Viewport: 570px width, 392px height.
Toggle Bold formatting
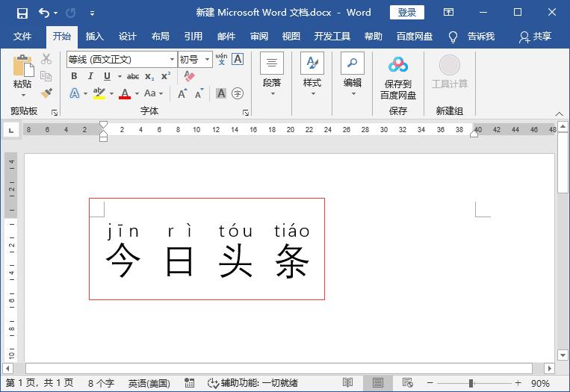coord(74,76)
